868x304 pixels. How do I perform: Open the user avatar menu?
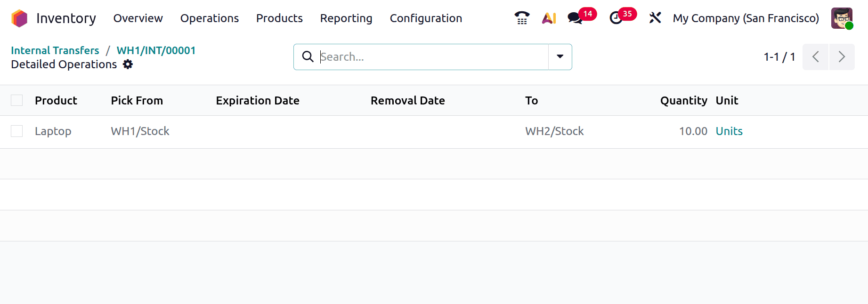click(842, 18)
